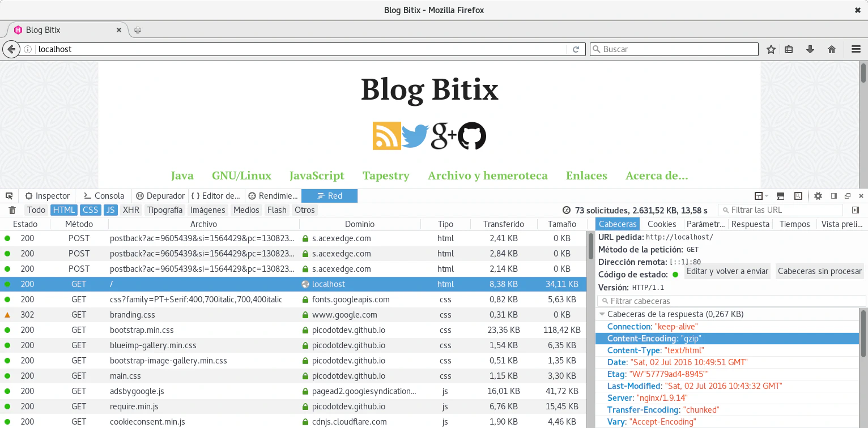This screenshot has width=868, height=428.
Task: Open the Cookies tab in request details
Action: click(661, 224)
